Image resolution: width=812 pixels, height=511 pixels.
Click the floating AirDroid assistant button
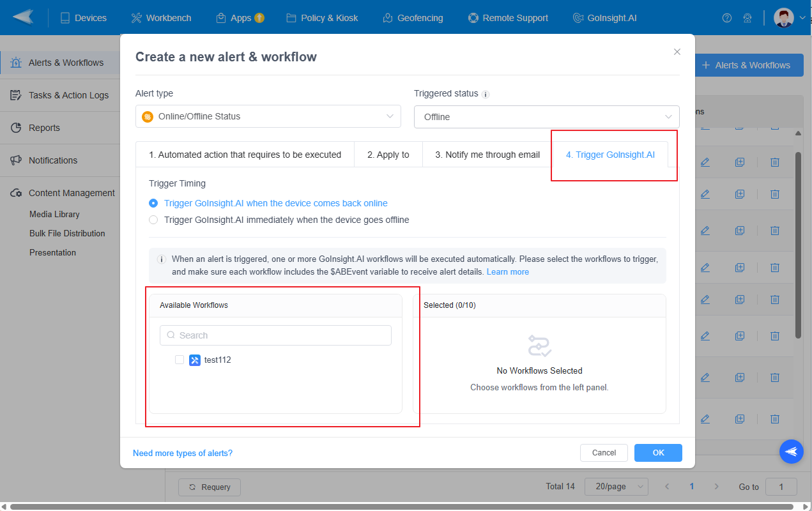(x=792, y=452)
